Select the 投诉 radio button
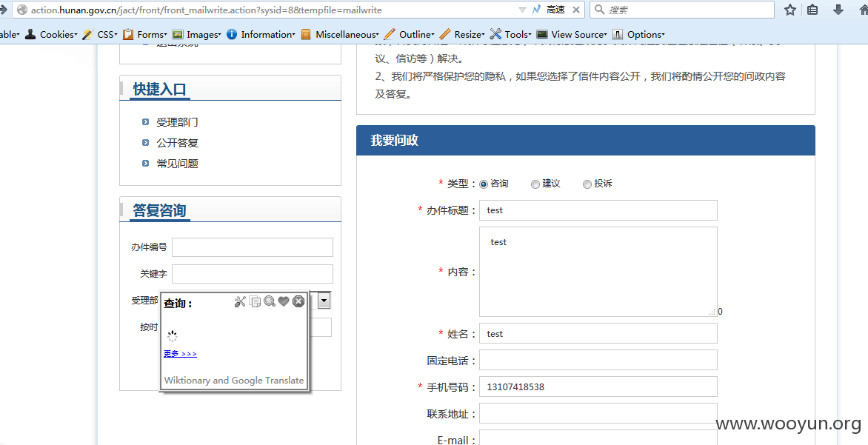 pos(587,184)
